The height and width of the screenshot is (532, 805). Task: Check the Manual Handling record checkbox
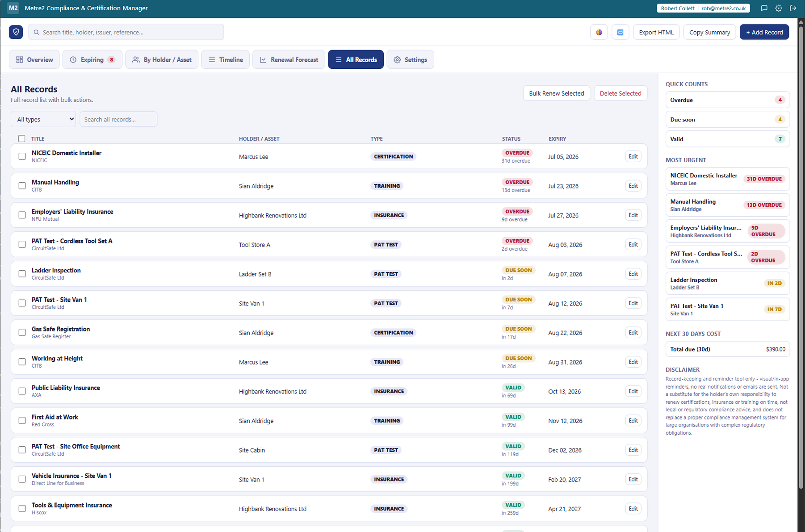click(x=22, y=186)
